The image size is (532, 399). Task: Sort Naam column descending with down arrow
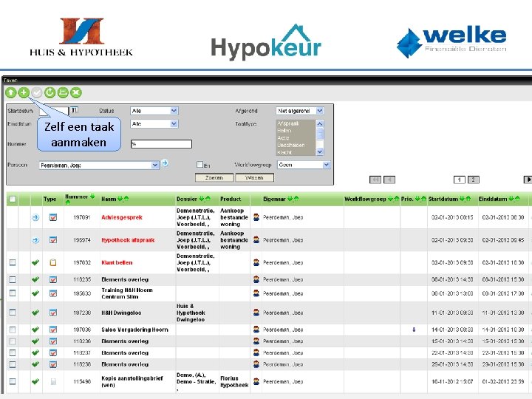[120, 199]
